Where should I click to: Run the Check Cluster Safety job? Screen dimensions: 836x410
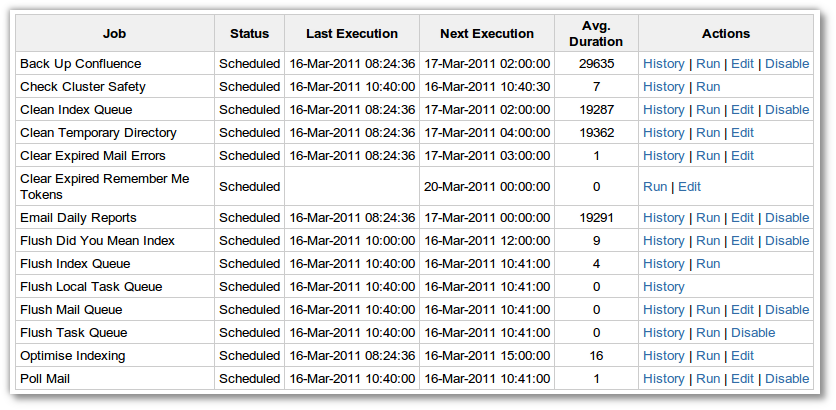[x=707, y=86]
